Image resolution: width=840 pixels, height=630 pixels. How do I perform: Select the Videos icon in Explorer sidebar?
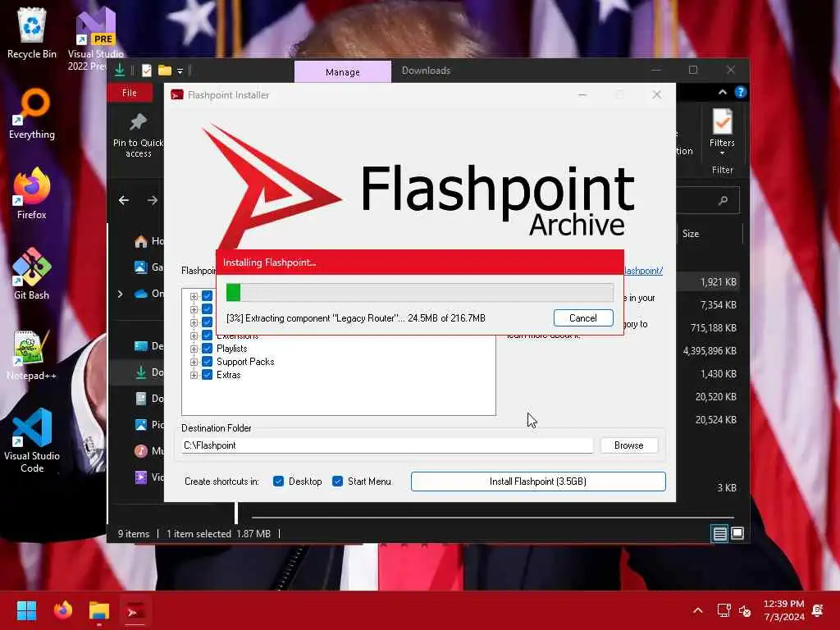tap(141, 477)
